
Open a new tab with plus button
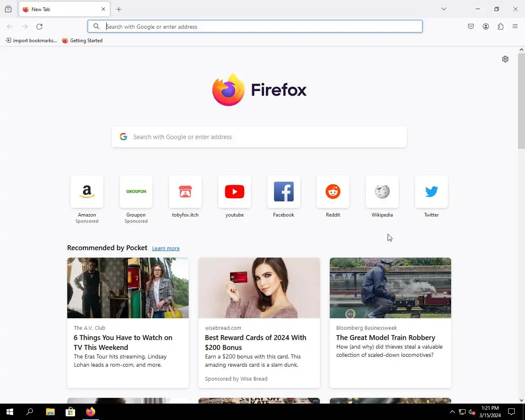pos(119,9)
